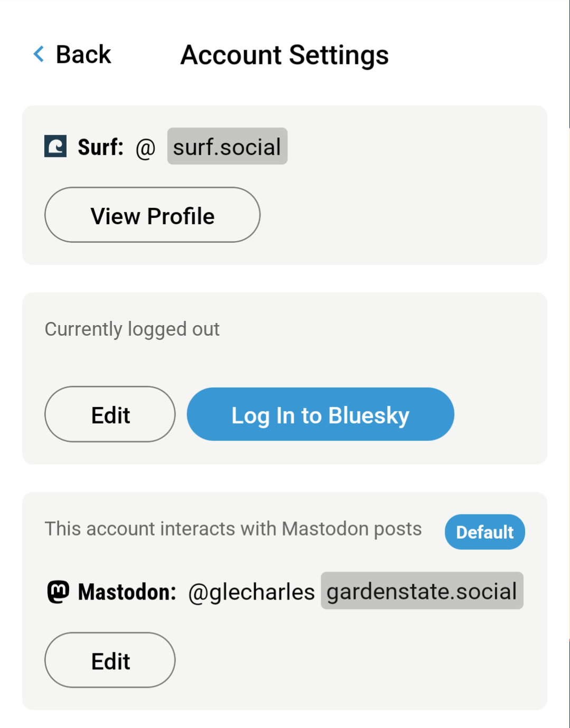Select the surf.social highlighted field
The image size is (570, 728).
click(227, 146)
